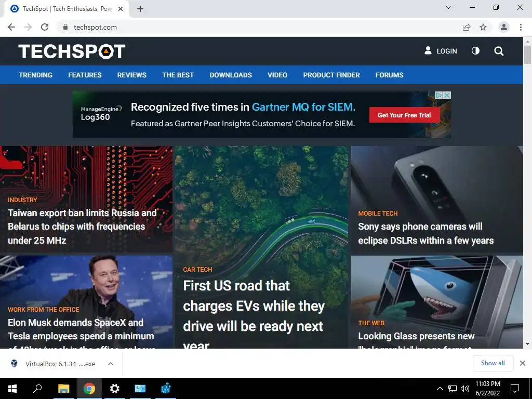Open the site search magnifier icon
Image resolution: width=532 pixels, height=399 pixels.
(498, 51)
